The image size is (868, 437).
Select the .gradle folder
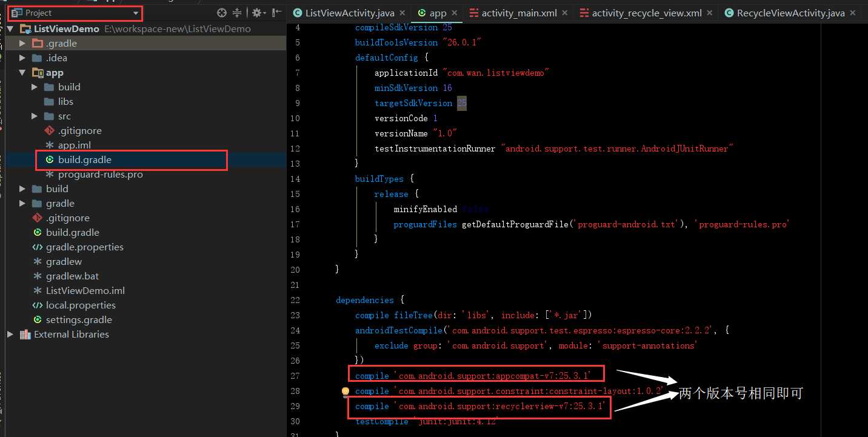61,44
